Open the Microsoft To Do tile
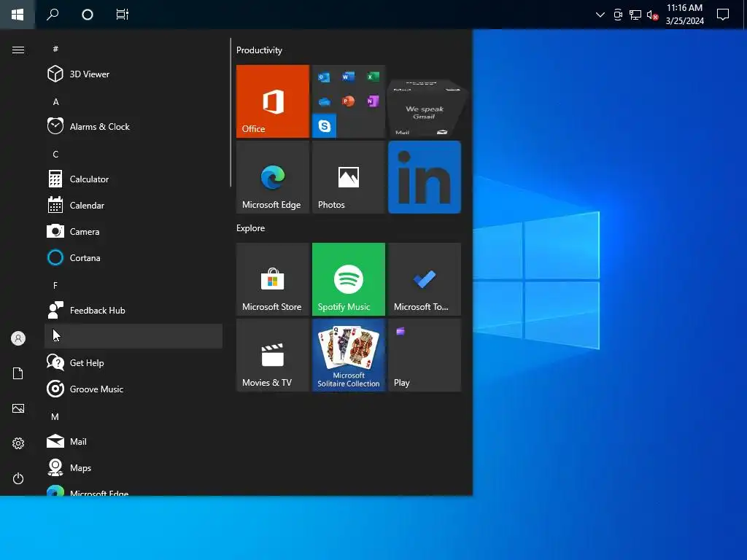This screenshot has height=560, width=747. point(425,279)
